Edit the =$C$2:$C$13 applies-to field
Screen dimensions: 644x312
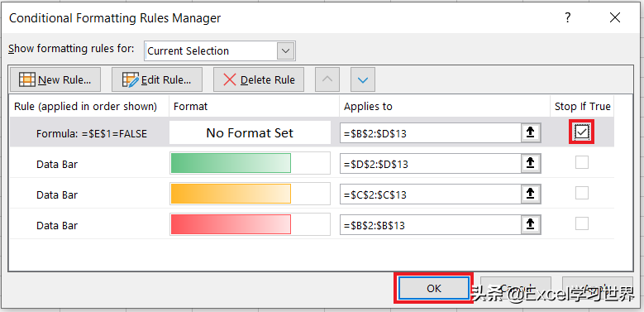pyautogui.click(x=431, y=194)
